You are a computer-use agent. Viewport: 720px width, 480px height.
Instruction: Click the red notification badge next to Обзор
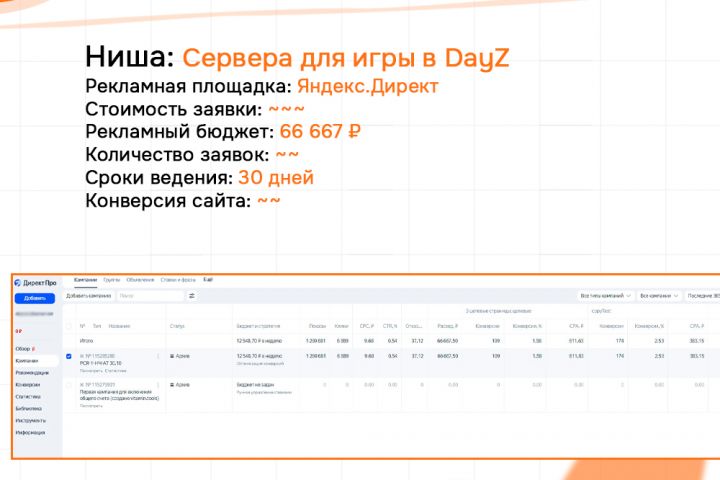[34, 349]
